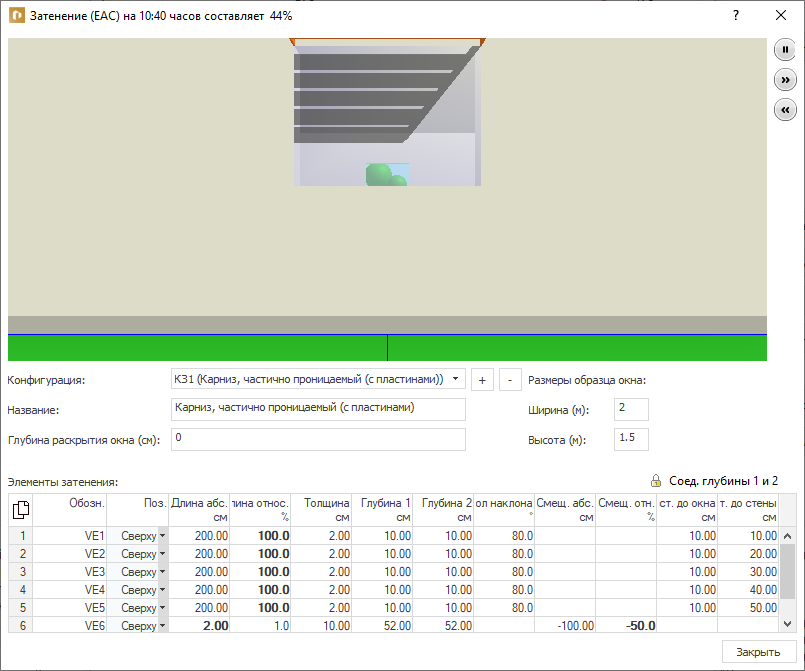Step animation forward with fast-forward button
This screenshot has width=805, height=671.
tap(785, 80)
